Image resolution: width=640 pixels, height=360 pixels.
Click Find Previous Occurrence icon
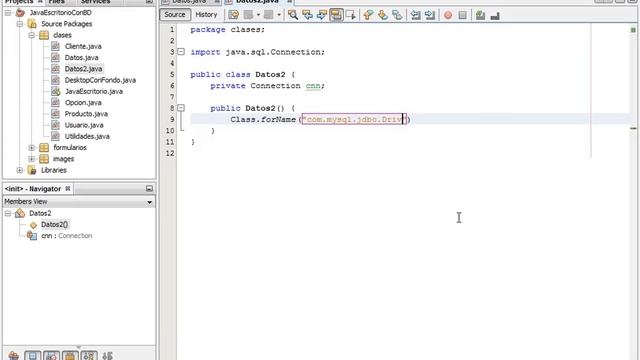(307, 15)
